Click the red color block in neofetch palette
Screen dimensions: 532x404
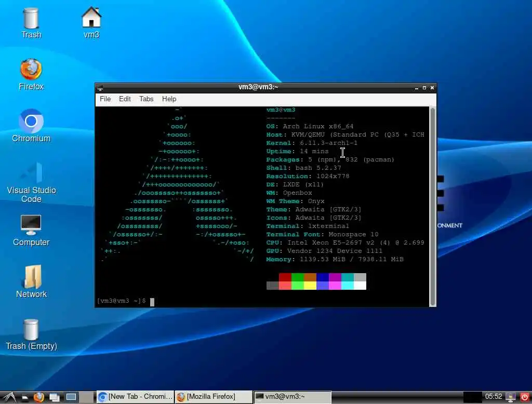[285, 277]
